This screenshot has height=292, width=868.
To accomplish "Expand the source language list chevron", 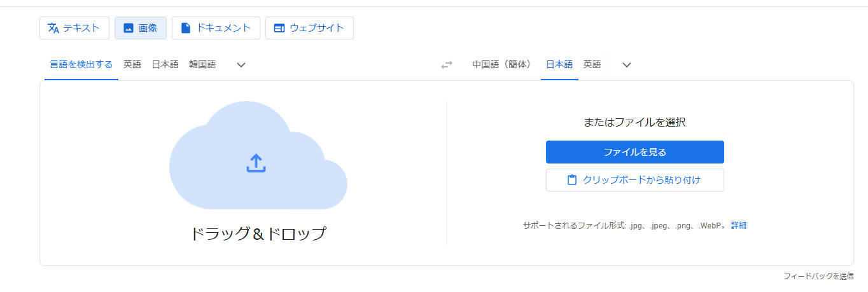I will click(x=241, y=65).
